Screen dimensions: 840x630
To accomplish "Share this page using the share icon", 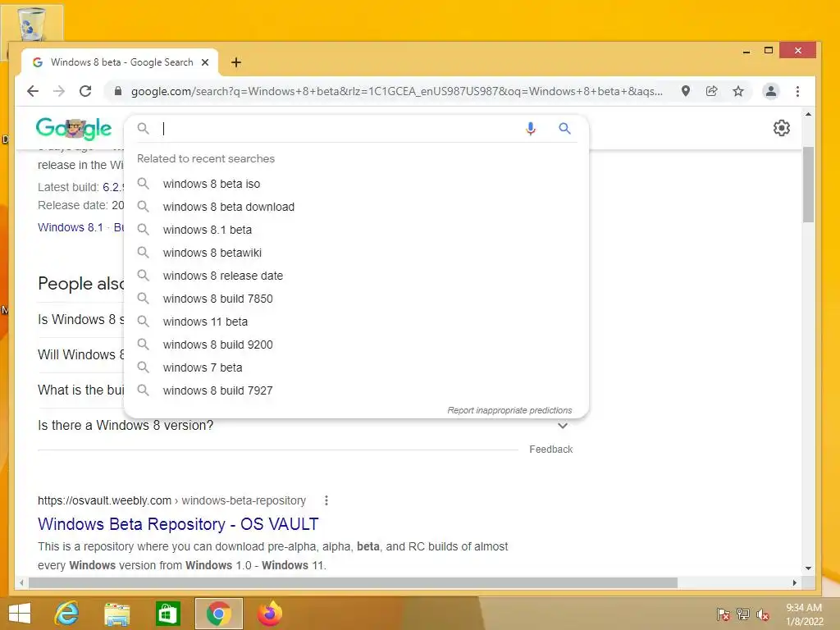I will pyautogui.click(x=711, y=91).
